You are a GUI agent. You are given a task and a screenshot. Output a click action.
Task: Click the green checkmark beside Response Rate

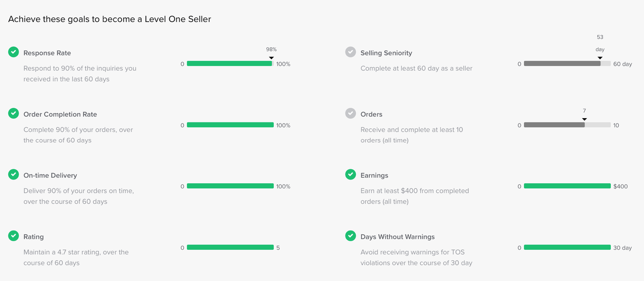click(13, 52)
